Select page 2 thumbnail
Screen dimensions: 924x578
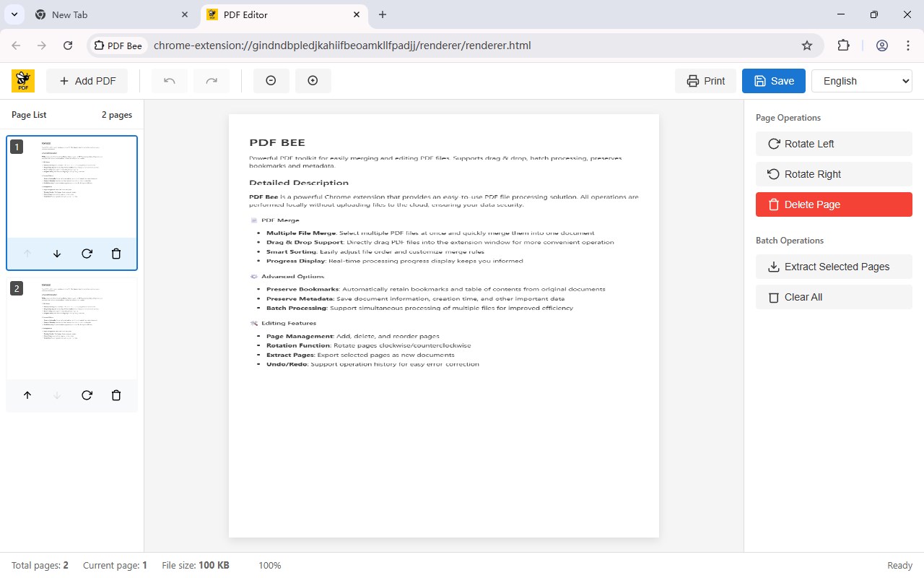(x=71, y=329)
